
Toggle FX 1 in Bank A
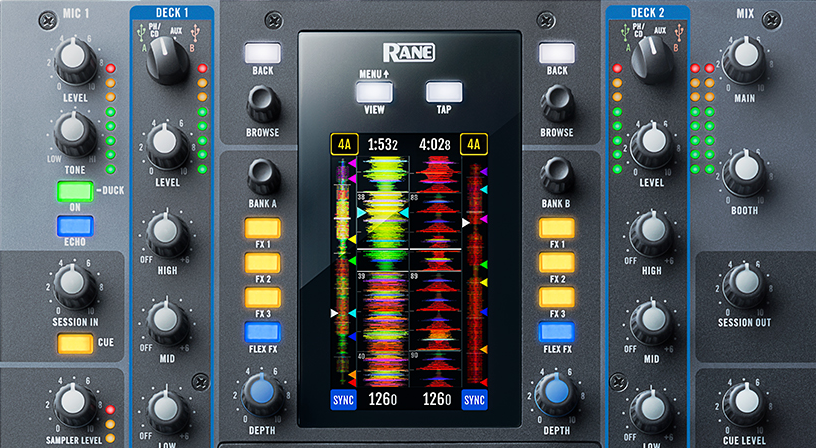point(263,228)
